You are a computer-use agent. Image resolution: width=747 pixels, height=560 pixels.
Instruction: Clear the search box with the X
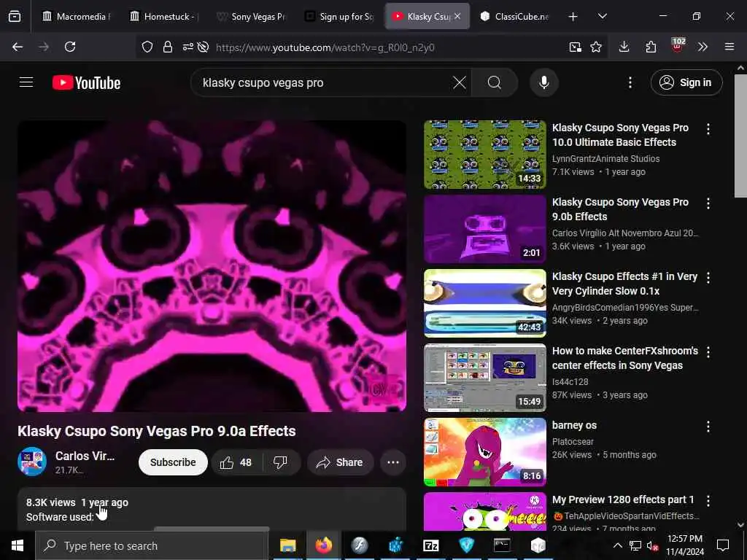click(x=460, y=82)
